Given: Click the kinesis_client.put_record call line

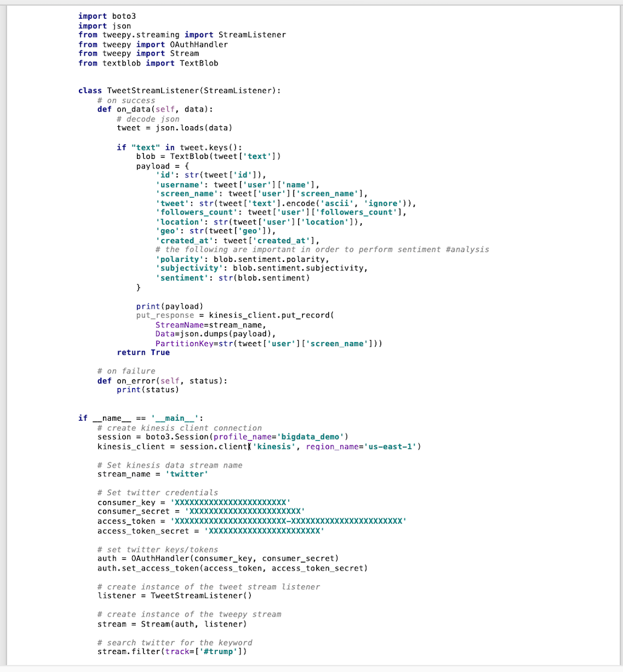Looking at the screenshot, I should coord(235,315).
